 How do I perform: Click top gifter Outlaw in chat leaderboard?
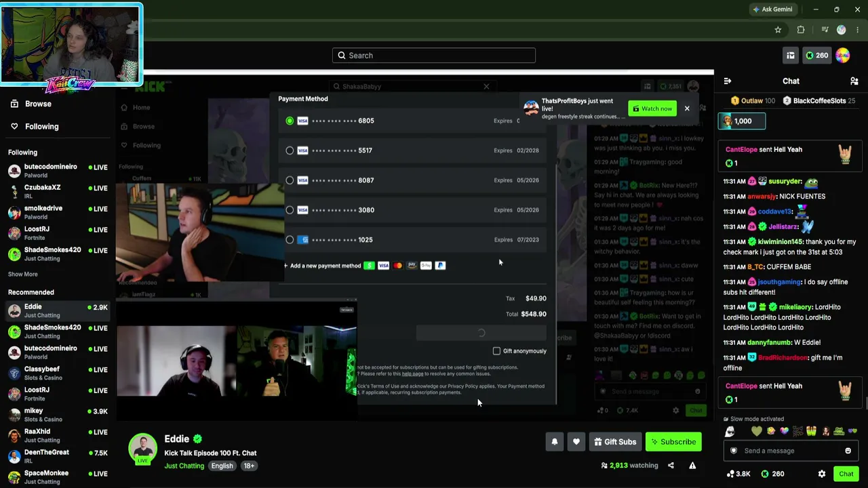coord(752,101)
